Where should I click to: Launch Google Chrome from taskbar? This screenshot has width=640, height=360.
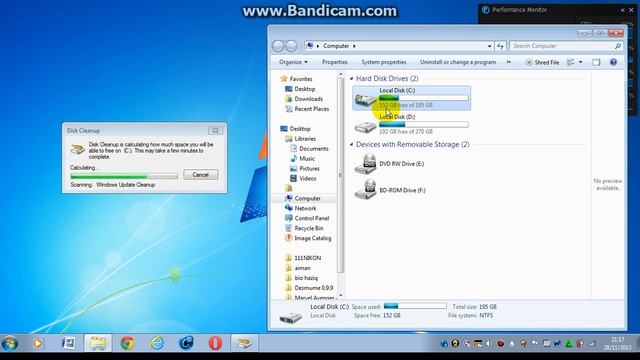[x=127, y=343]
